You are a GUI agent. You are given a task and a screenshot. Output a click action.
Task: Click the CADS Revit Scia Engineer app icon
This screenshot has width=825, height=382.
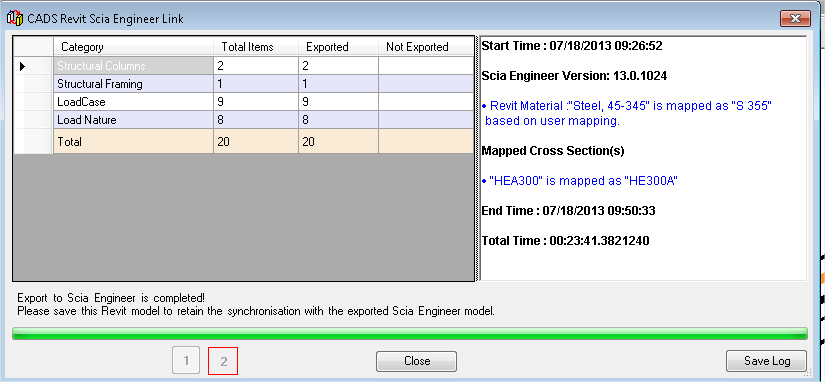coord(15,18)
